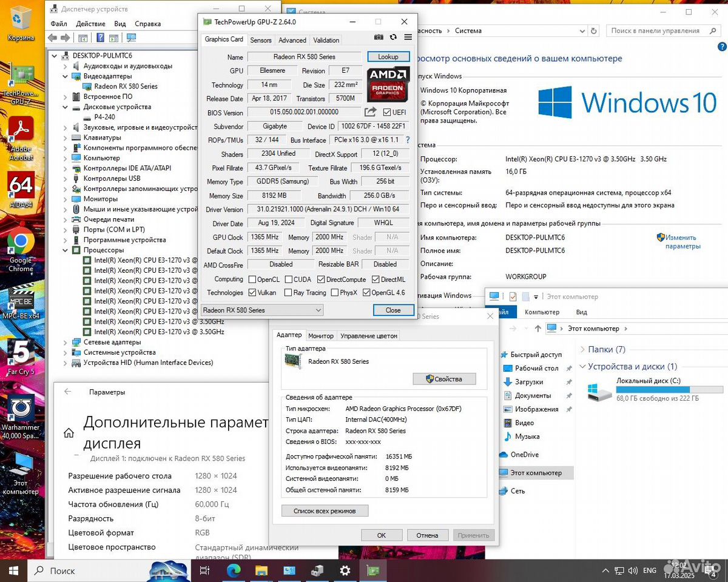The image size is (728, 582).
Task: Click the Lookup button
Action: point(388,56)
